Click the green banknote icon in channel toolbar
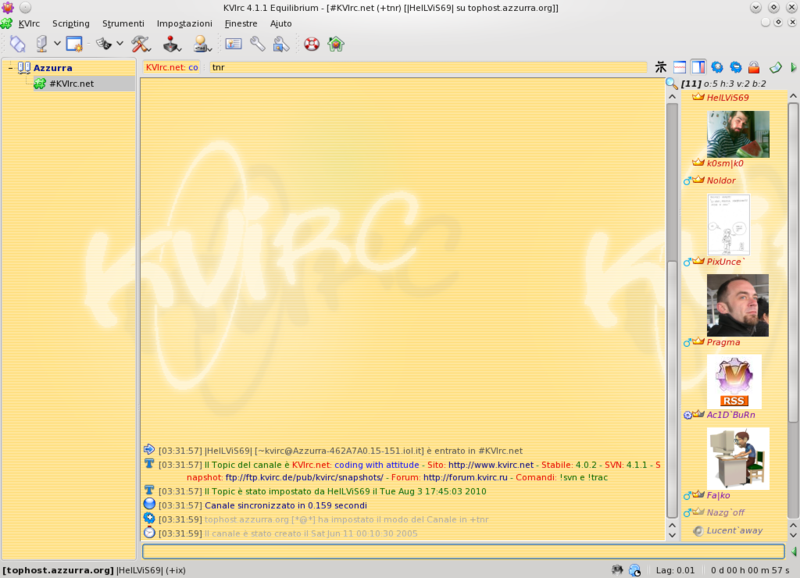The image size is (800, 578). tap(776, 67)
